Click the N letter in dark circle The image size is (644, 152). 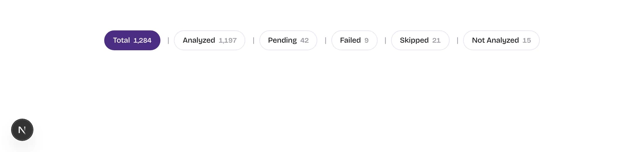(22, 130)
